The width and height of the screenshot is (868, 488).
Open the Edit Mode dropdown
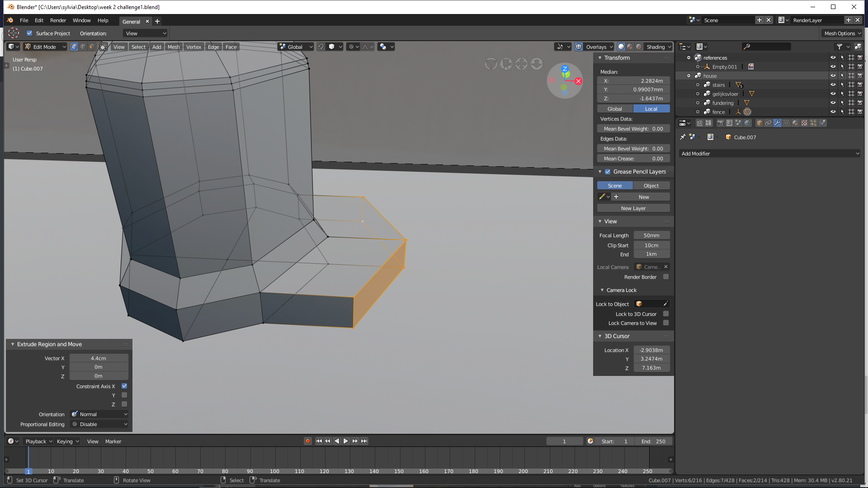(45, 47)
